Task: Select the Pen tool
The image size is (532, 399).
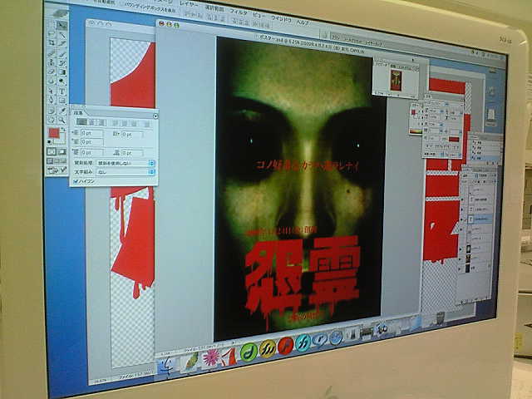Action: 52,100
